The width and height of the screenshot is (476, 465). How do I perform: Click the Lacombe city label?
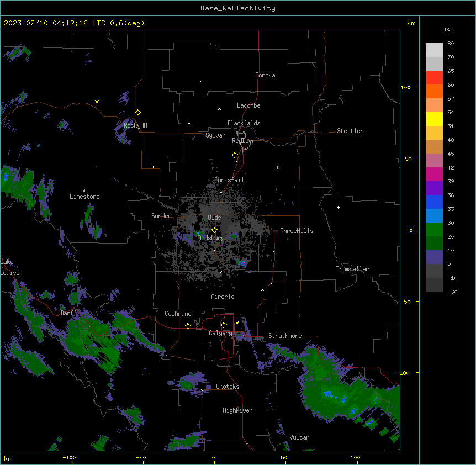[x=248, y=105]
